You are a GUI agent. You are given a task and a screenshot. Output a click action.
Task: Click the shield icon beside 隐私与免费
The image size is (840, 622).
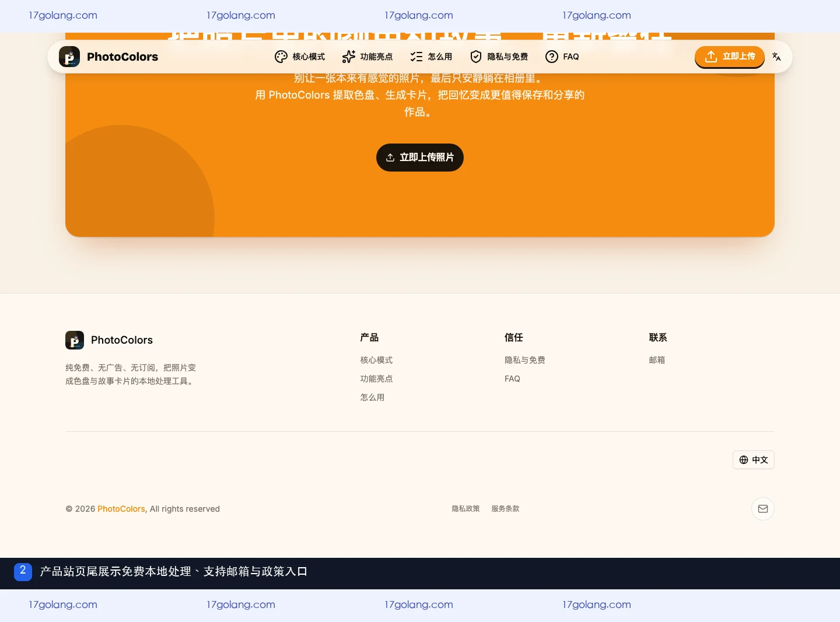point(476,57)
